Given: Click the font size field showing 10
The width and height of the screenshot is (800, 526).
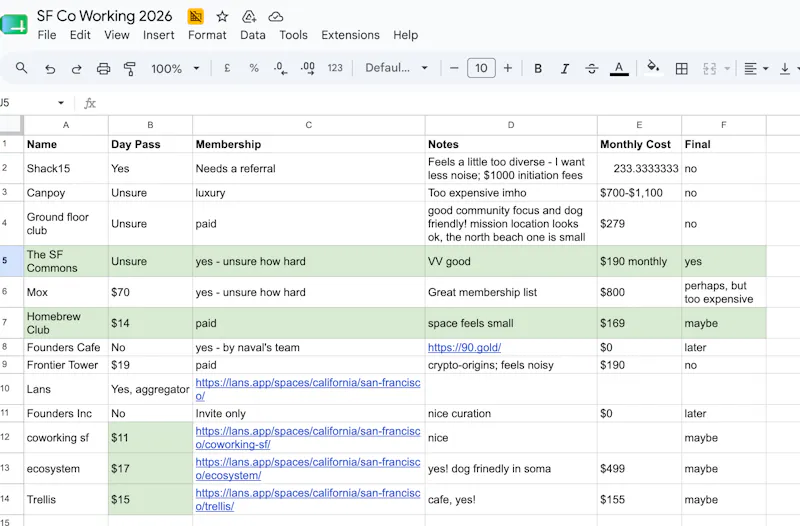Looking at the screenshot, I should pyautogui.click(x=481, y=68).
